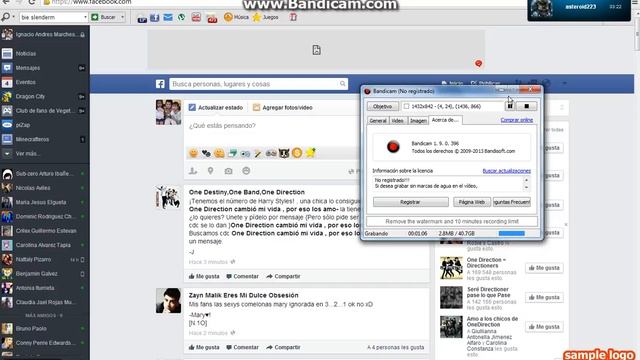This screenshot has width=640, height=360.
Task: Click the location pin icon in composer
Action: (x=211, y=171)
